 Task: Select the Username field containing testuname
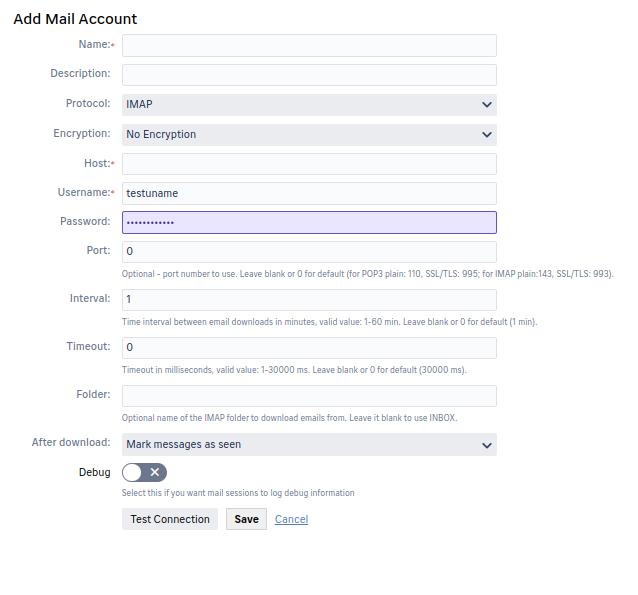pos(309,193)
